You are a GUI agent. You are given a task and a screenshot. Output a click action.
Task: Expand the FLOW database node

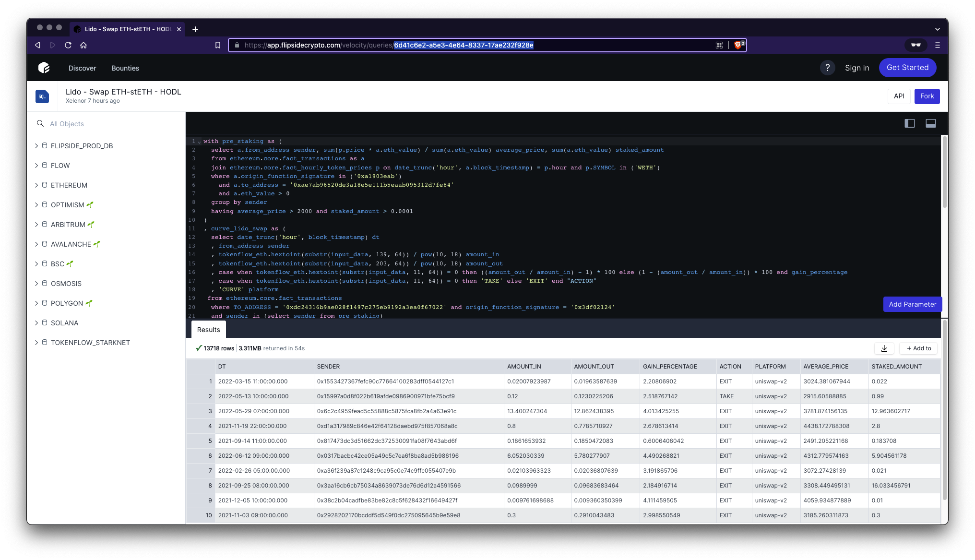tap(36, 165)
